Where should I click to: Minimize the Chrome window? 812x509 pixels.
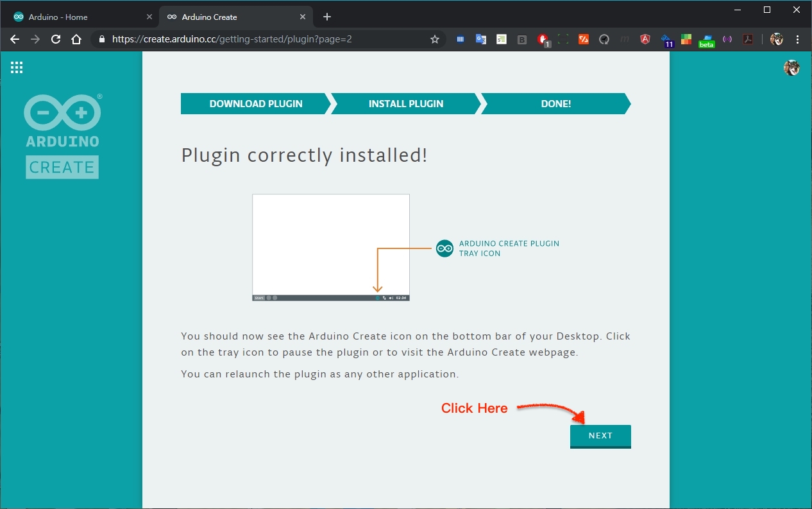coord(737,10)
